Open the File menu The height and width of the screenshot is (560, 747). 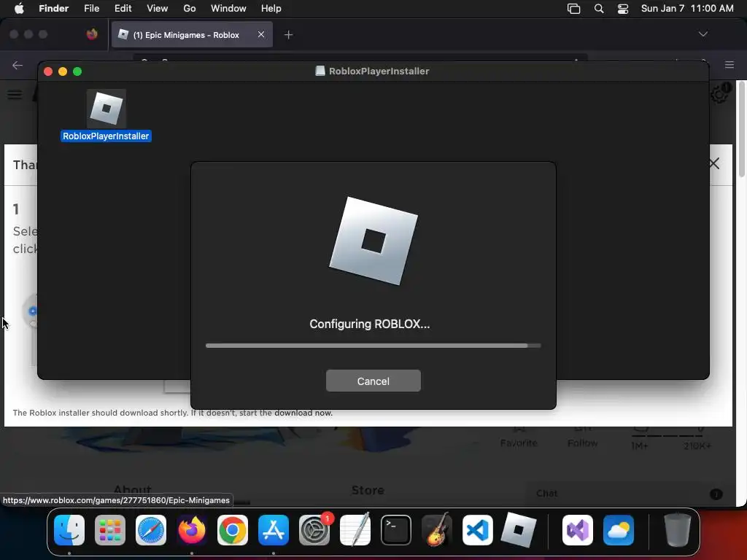[x=91, y=9]
